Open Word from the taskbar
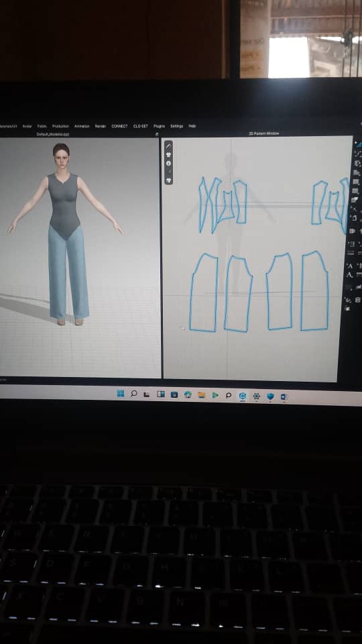Image resolution: width=362 pixels, height=644 pixels. [x=284, y=396]
